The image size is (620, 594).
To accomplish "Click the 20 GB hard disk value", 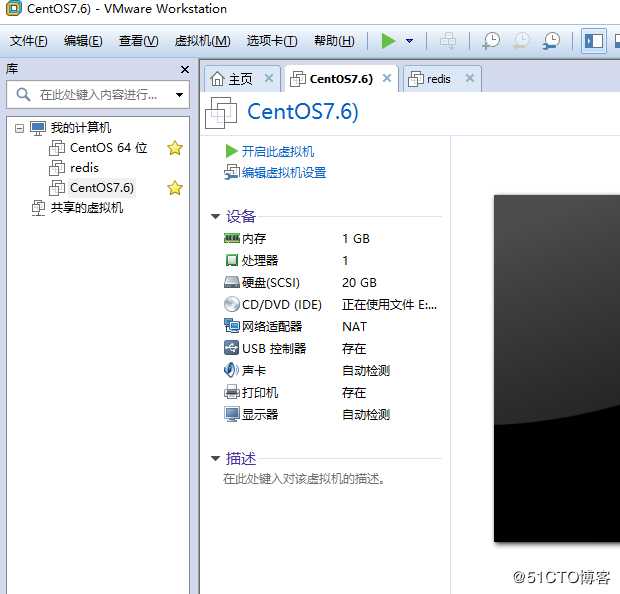I will point(359,282).
